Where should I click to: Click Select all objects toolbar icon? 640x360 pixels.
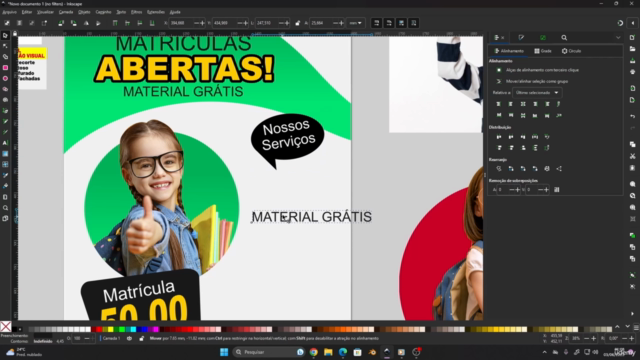coord(7,23)
